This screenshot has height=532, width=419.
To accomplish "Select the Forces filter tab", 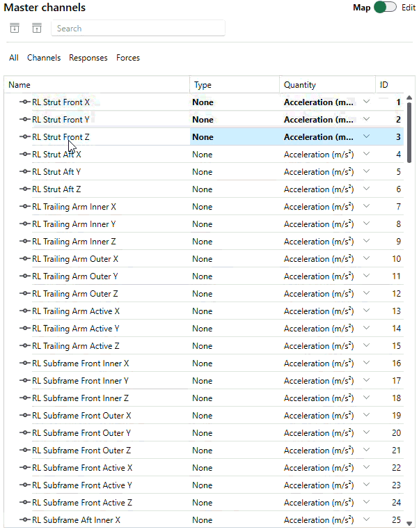I will click(x=128, y=58).
